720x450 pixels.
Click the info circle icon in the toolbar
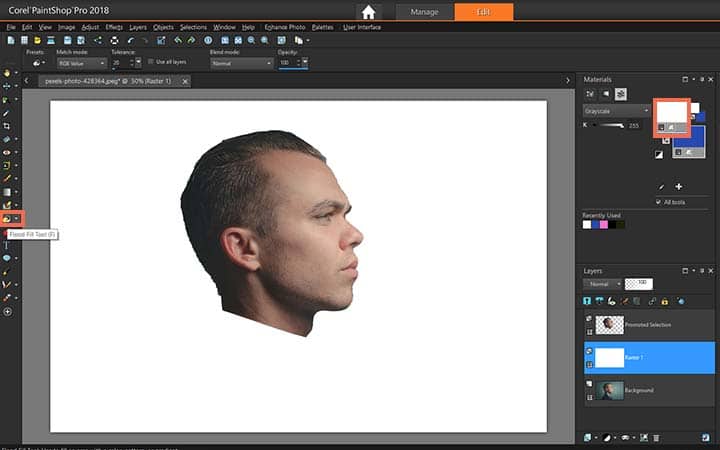click(208, 40)
